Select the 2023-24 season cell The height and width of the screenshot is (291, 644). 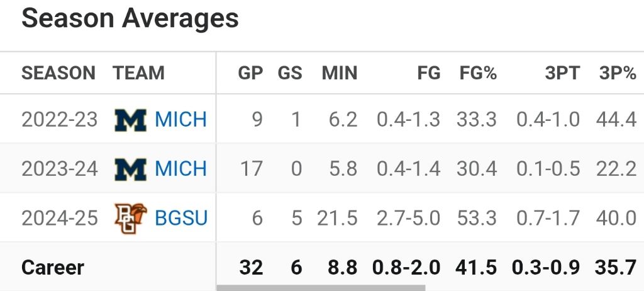click(x=60, y=168)
